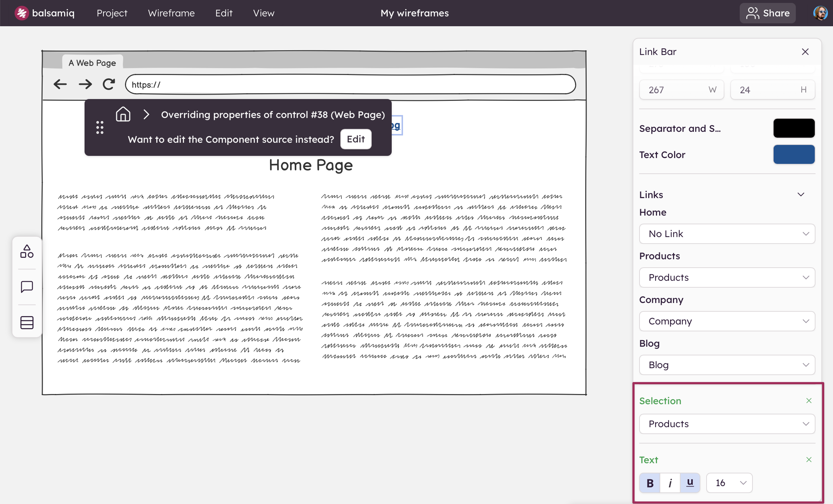
Task: Toggle underline text formatting
Action: (x=690, y=483)
